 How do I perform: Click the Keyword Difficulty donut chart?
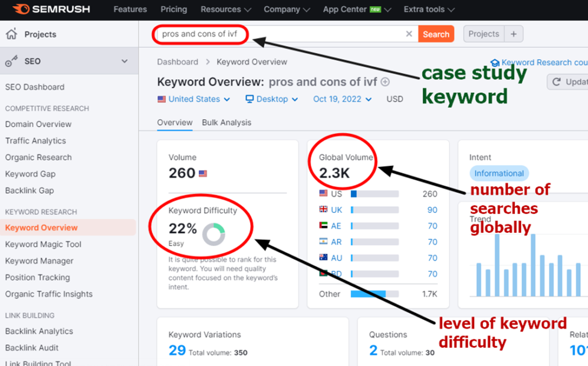[x=213, y=235]
